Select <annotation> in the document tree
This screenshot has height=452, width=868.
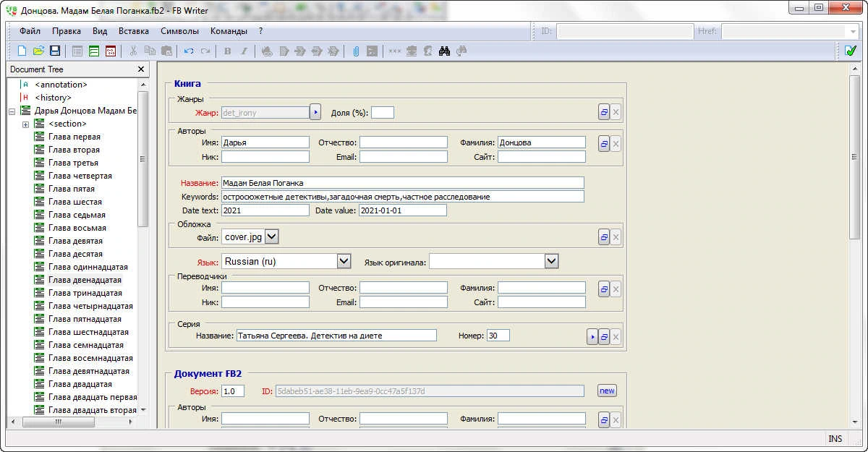61,85
